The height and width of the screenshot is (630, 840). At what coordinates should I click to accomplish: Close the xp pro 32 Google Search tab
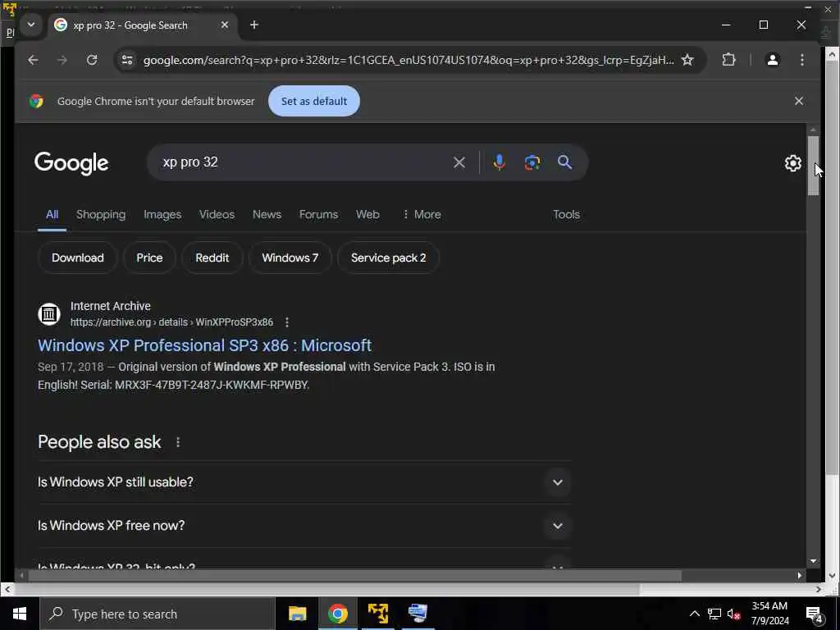pos(225,25)
